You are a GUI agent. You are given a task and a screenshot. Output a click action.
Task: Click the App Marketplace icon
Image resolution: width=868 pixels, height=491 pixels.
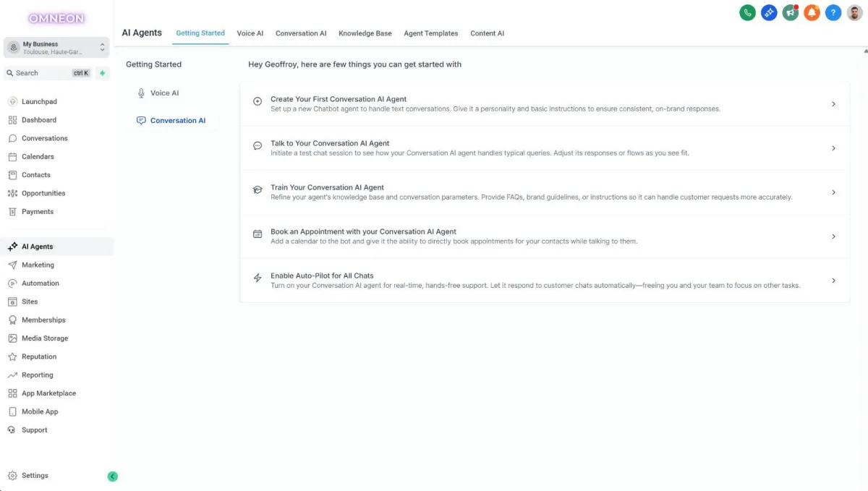(x=12, y=393)
